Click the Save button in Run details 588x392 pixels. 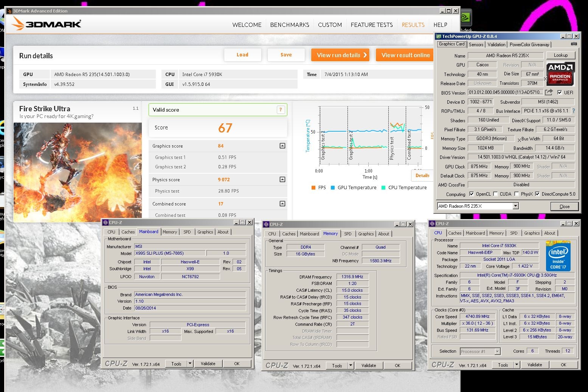click(286, 55)
